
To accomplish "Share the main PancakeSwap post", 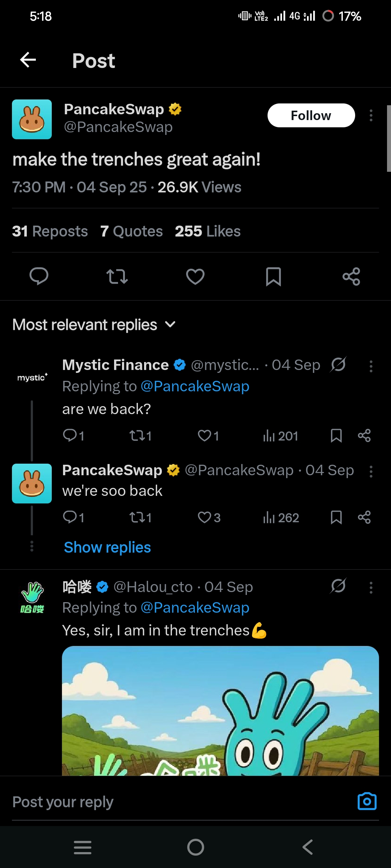I will pyautogui.click(x=351, y=277).
